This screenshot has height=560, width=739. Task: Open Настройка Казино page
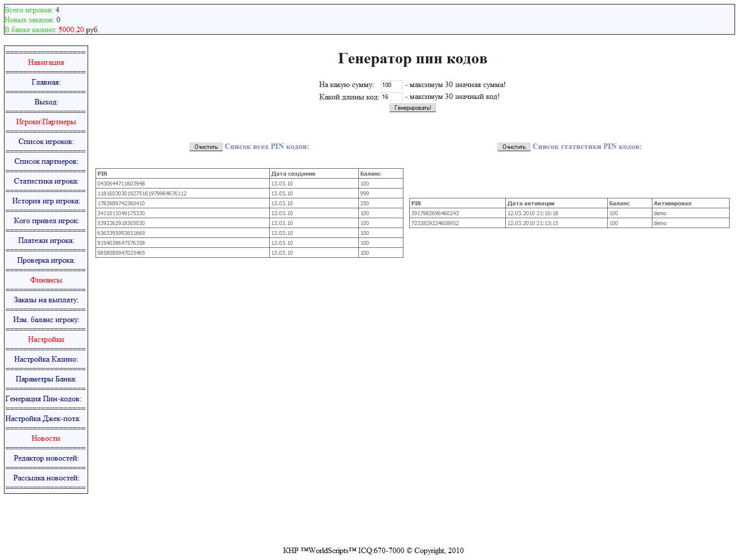[46, 359]
